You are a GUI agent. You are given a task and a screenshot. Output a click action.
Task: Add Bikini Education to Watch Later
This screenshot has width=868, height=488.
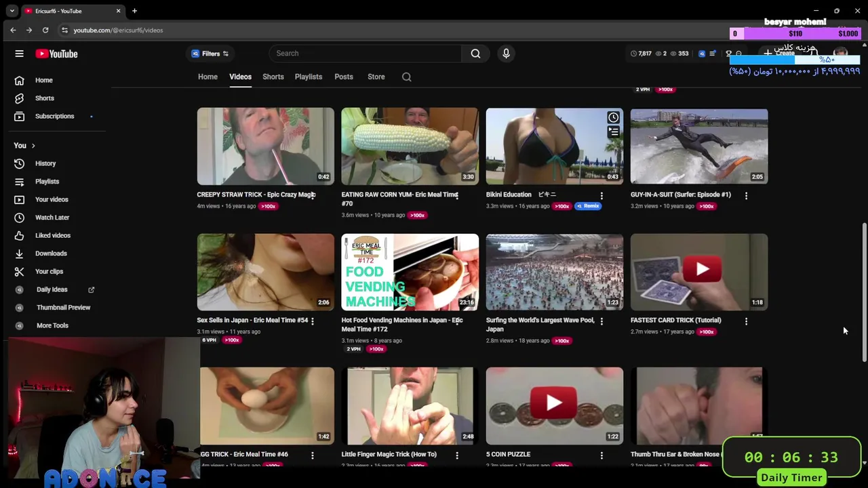613,117
